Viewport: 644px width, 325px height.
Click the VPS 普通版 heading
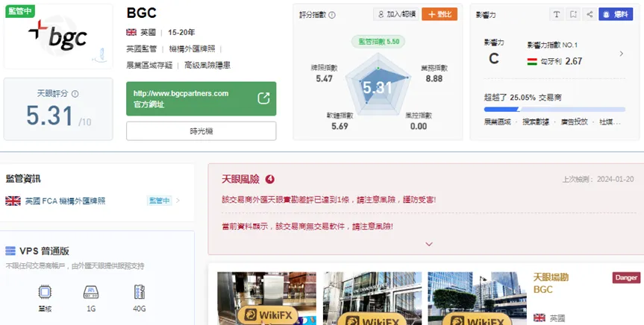point(44,250)
